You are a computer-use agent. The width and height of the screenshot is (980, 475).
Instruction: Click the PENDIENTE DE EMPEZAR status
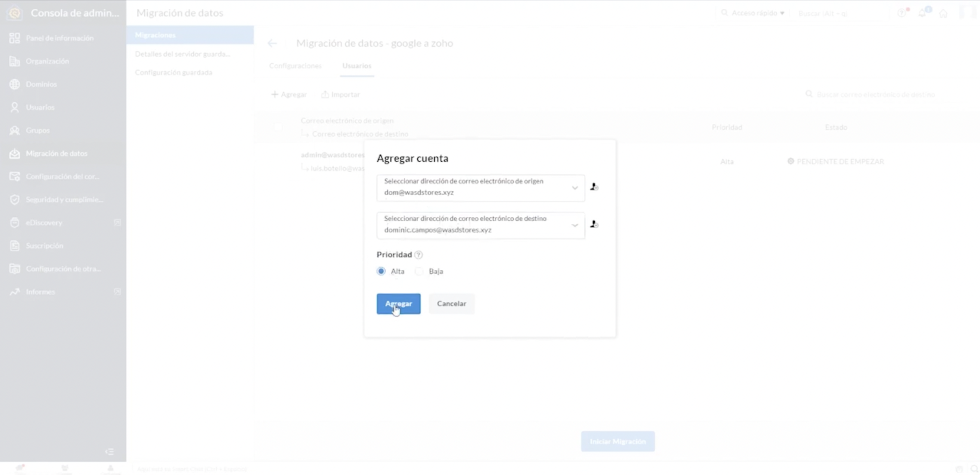836,162
